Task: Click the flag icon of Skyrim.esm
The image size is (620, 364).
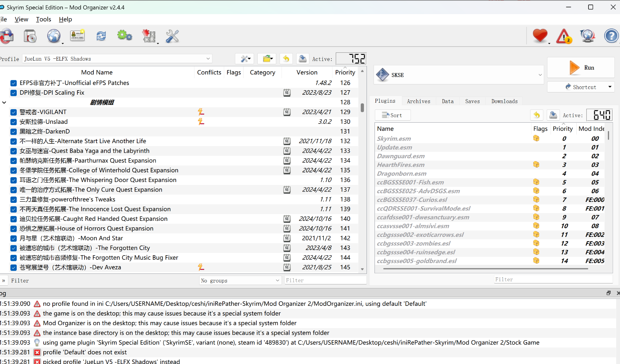Action: [x=536, y=138]
